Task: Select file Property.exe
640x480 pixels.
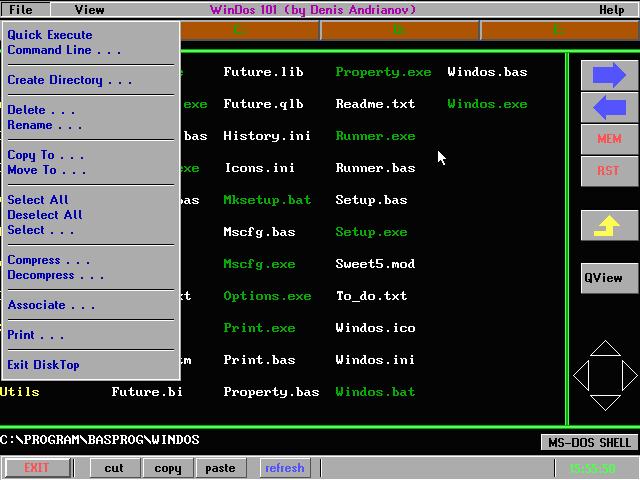Action: (x=383, y=72)
